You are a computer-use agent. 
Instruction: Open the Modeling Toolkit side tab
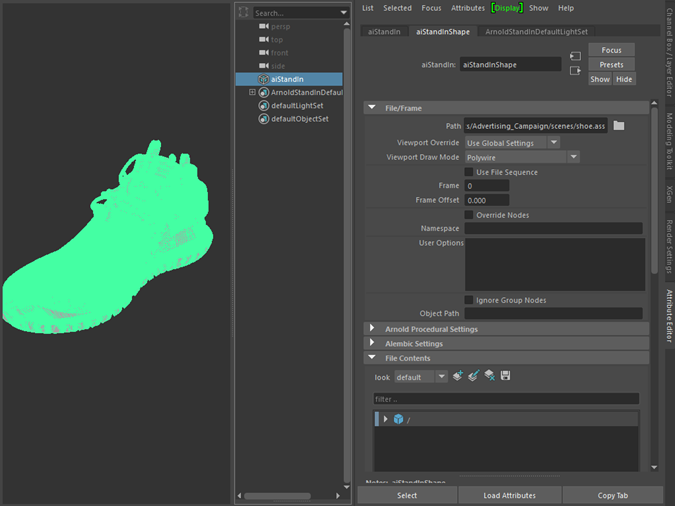(669, 141)
